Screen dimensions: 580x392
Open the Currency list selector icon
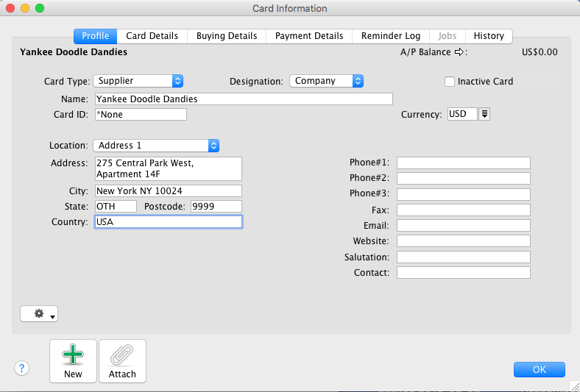click(x=485, y=114)
